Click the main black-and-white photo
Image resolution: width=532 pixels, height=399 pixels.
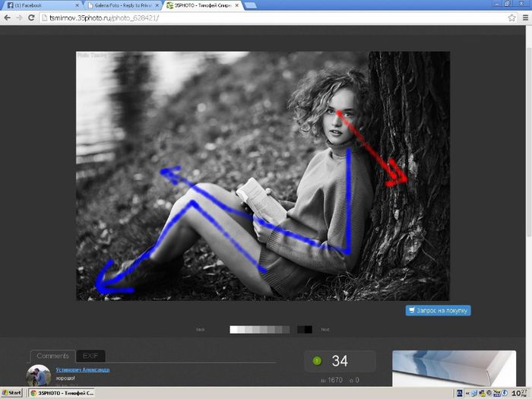pos(263,176)
